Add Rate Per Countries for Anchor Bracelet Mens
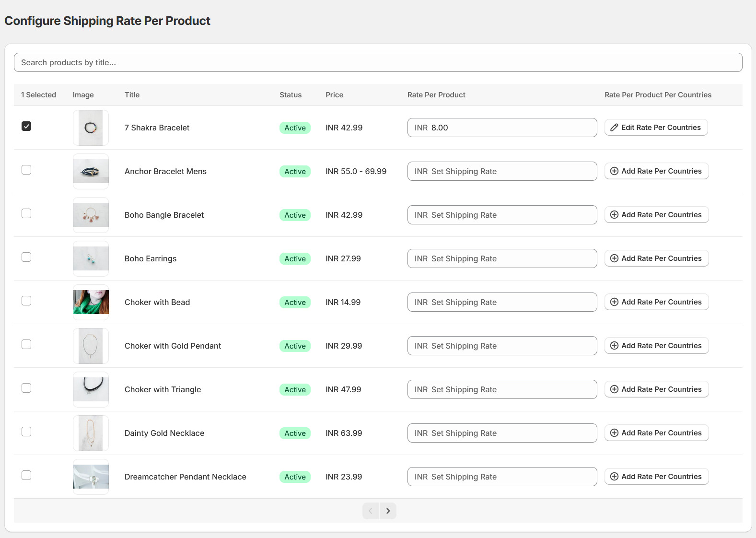 click(656, 171)
